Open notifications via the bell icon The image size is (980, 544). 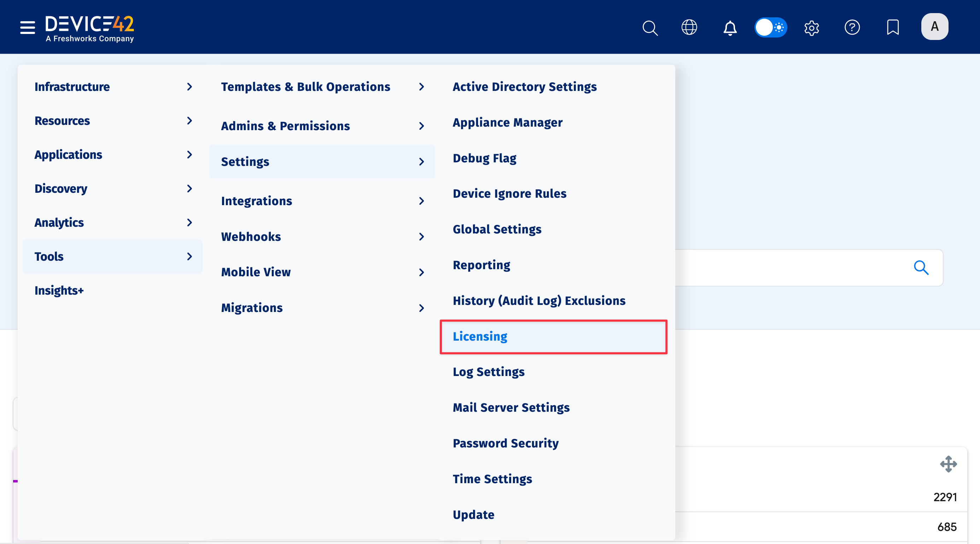click(730, 27)
